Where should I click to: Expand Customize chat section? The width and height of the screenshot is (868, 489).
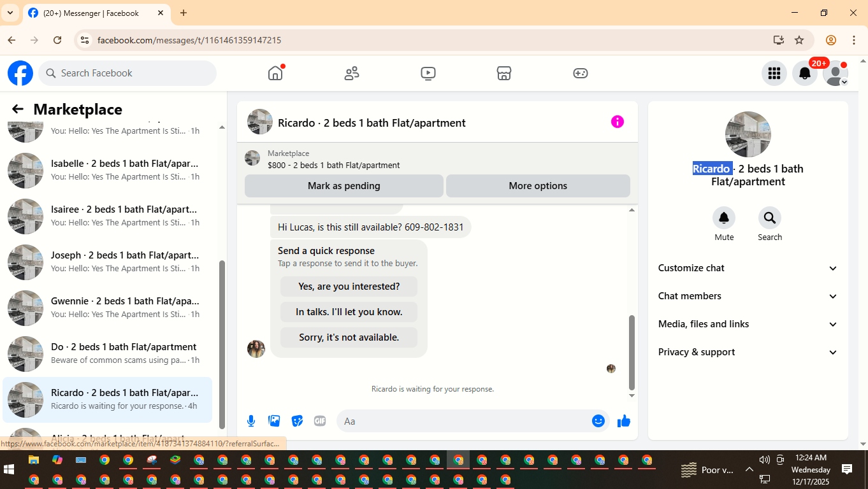coord(748,268)
